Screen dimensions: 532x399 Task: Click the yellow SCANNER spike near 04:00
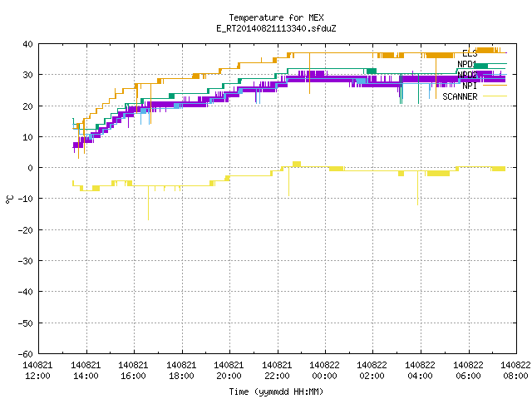tap(417, 189)
